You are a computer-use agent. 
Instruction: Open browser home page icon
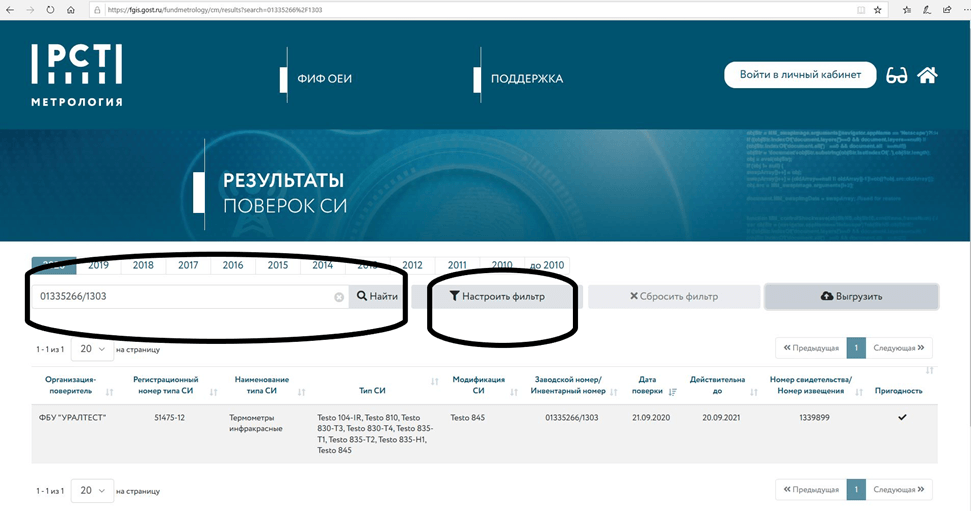[x=71, y=10]
